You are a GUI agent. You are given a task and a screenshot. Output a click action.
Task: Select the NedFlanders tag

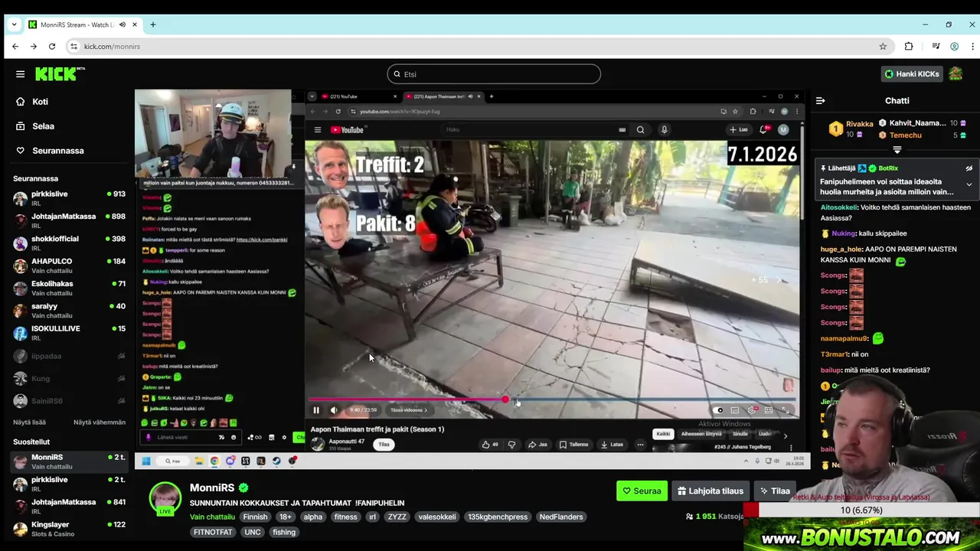point(561,517)
